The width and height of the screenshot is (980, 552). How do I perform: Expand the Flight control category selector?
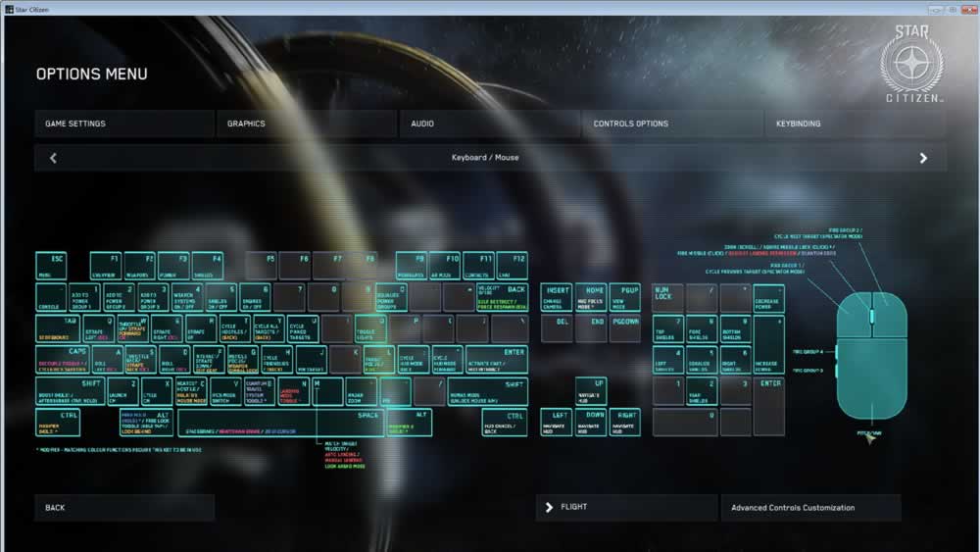tap(626, 507)
